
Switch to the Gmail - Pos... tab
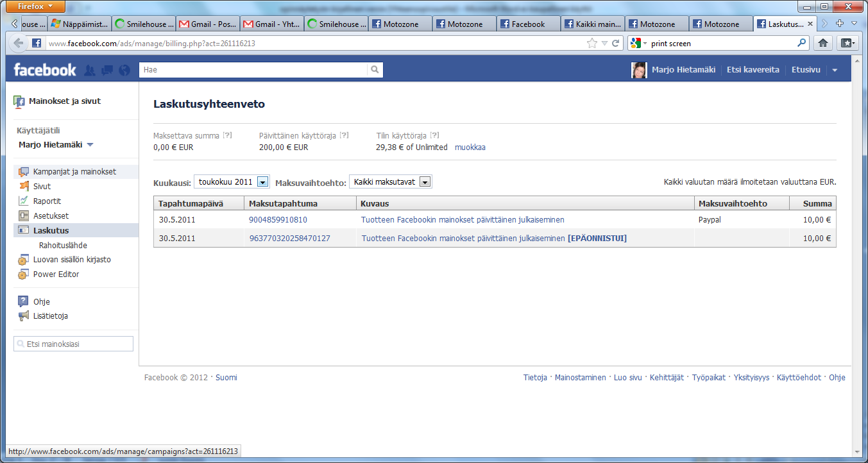point(207,24)
